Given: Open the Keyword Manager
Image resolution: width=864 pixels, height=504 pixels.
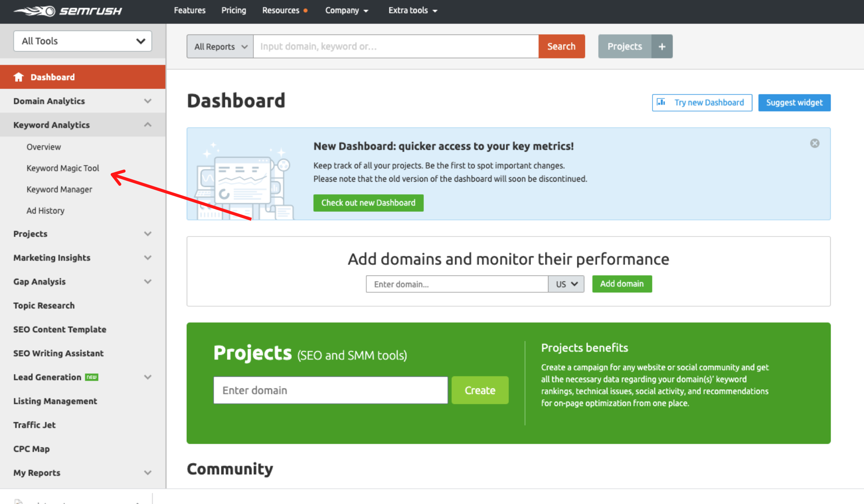Looking at the screenshot, I should tap(59, 189).
